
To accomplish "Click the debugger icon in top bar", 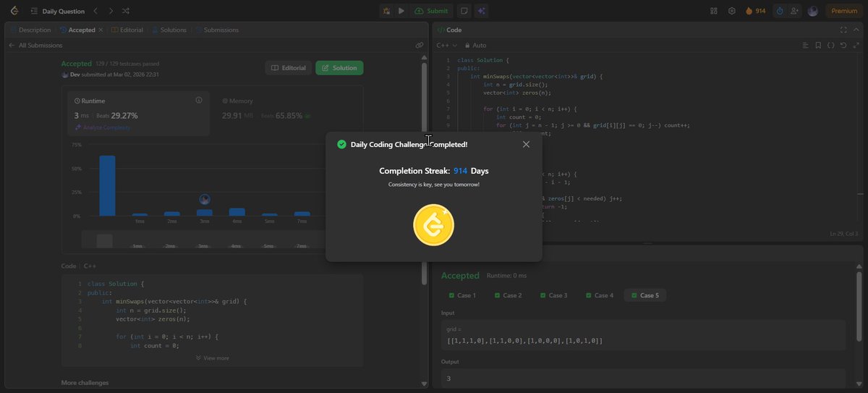I will click(x=387, y=11).
